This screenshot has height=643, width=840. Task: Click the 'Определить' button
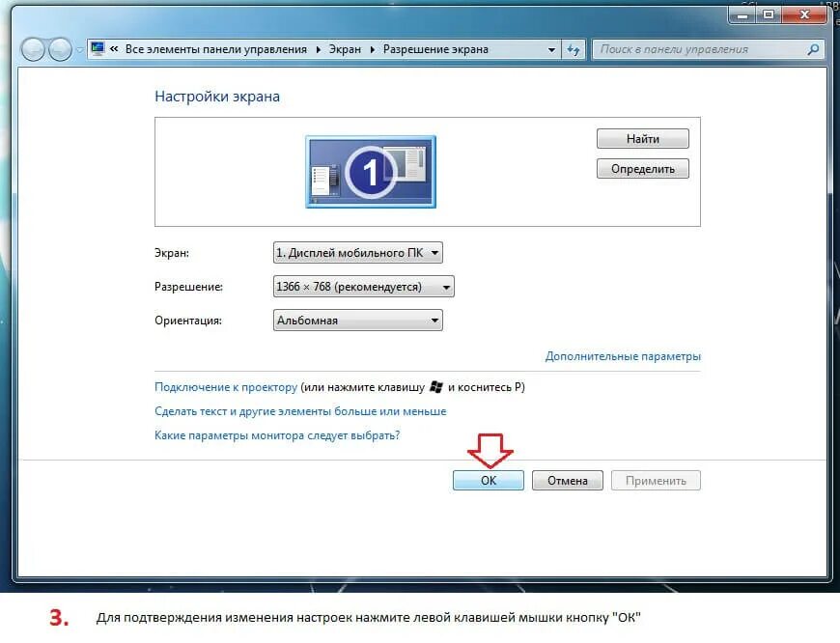(642, 169)
